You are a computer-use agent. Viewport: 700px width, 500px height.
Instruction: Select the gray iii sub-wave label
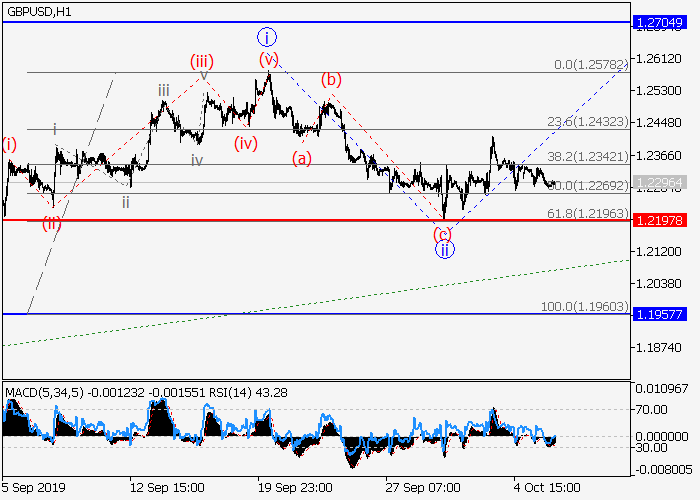coord(163,91)
